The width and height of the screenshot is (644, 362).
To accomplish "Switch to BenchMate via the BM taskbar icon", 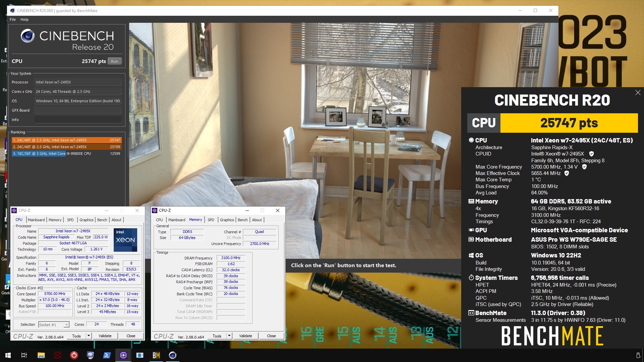I will coord(156,355).
